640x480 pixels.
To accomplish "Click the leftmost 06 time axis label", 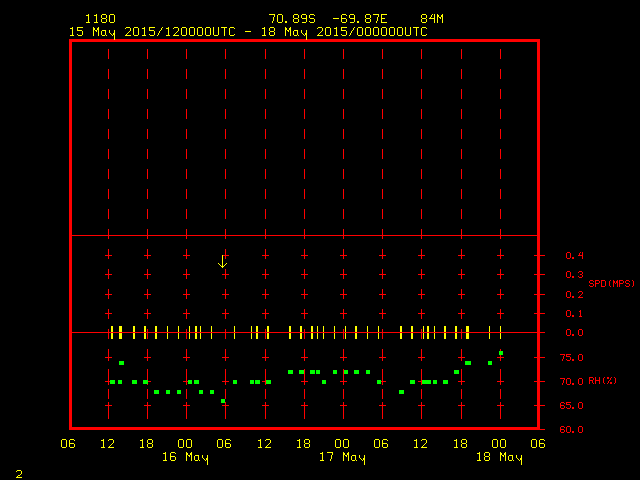I will click(x=69, y=443).
